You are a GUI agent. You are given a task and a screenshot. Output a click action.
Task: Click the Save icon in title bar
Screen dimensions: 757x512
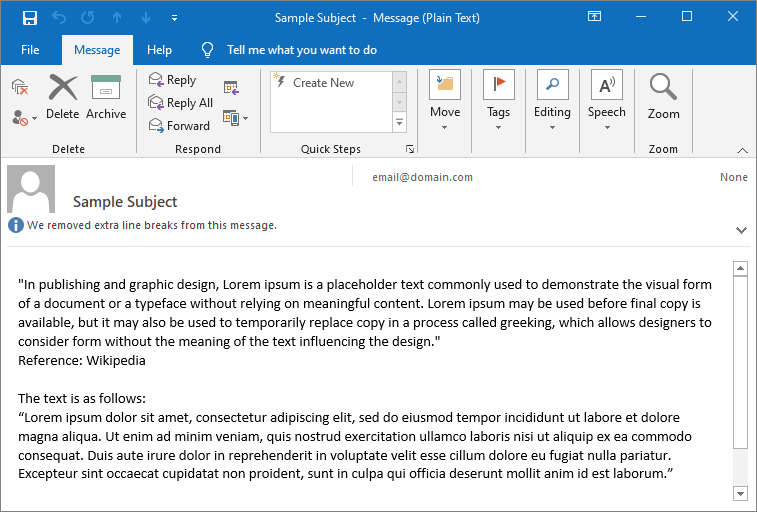click(29, 17)
